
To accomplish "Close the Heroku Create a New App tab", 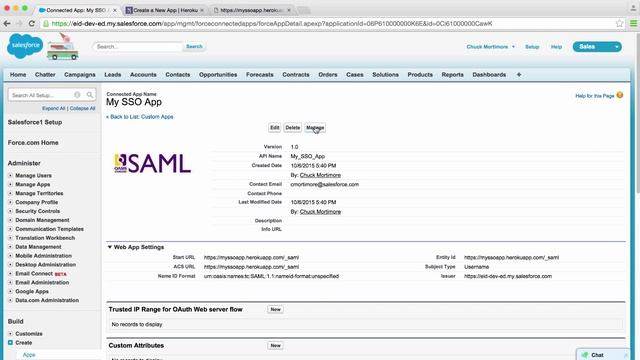I will click(x=202, y=10).
